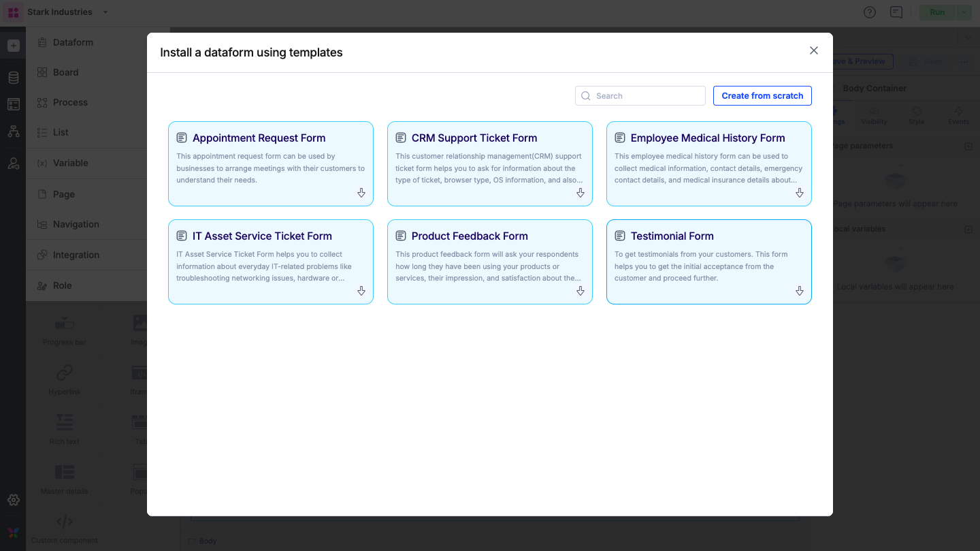Click install arrow on CRM Support Ticket Form
980x551 pixels.
coord(581,193)
